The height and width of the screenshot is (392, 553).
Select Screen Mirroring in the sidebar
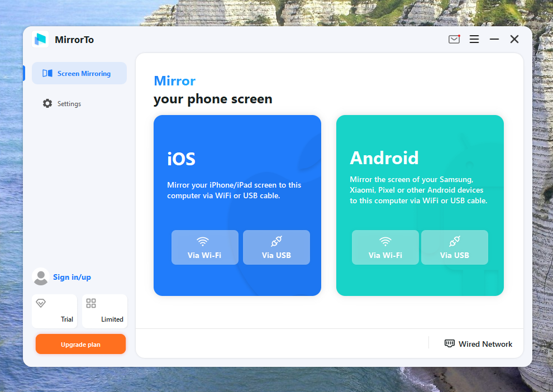(x=79, y=73)
